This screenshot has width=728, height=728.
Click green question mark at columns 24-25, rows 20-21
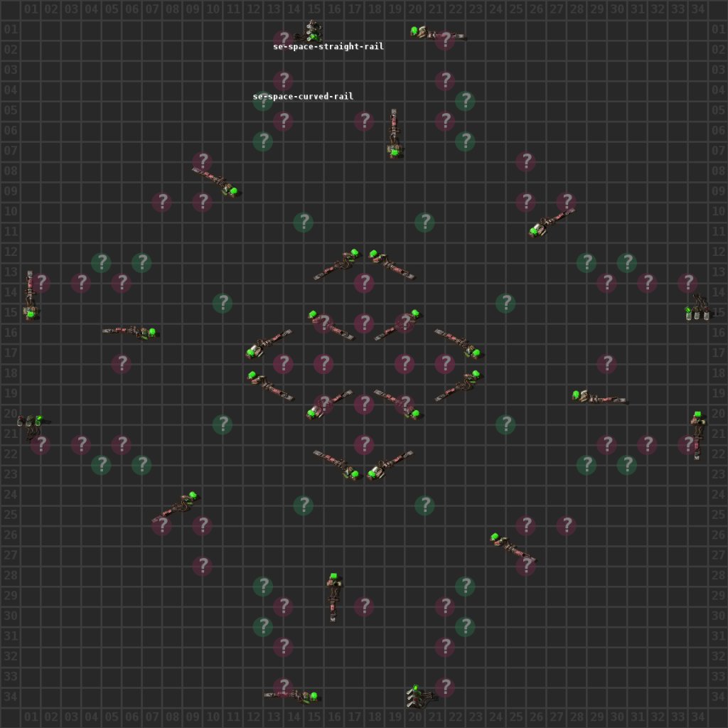[x=505, y=424]
